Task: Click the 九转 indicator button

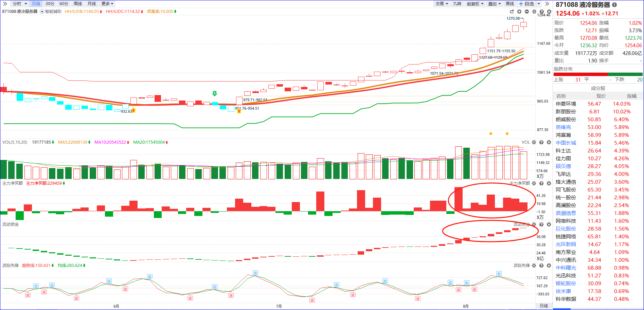Action: point(457,4)
